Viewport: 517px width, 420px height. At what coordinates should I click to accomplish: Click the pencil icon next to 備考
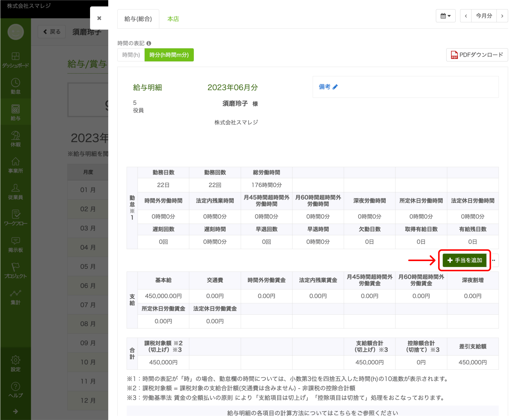(335, 87)
